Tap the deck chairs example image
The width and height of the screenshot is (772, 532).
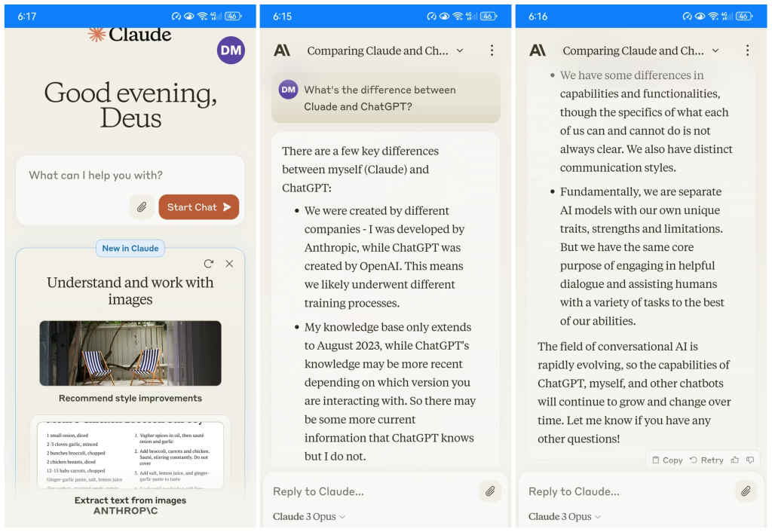point(130,353)
